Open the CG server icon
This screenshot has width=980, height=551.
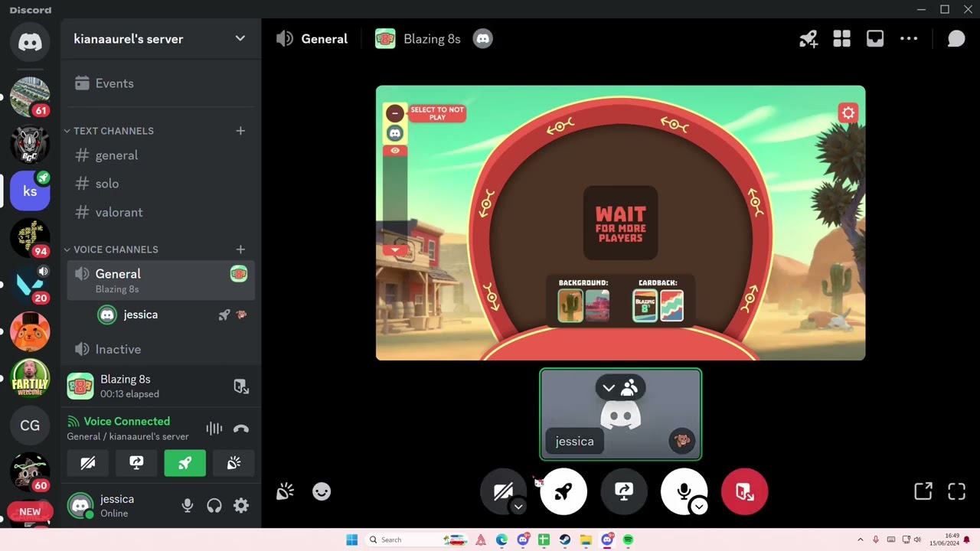tap(30, 425)
